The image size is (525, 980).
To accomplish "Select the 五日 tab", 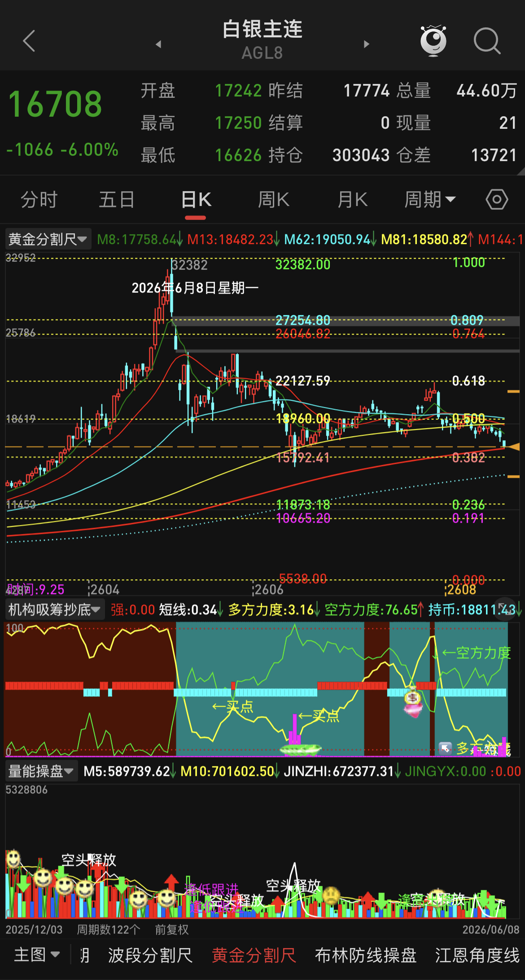I will pos(117,200).
